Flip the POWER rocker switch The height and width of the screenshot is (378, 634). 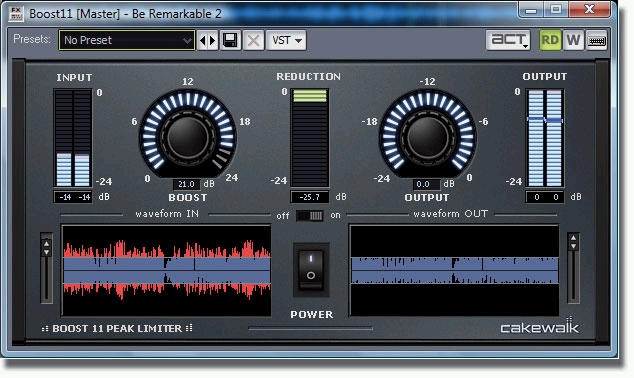311,270
